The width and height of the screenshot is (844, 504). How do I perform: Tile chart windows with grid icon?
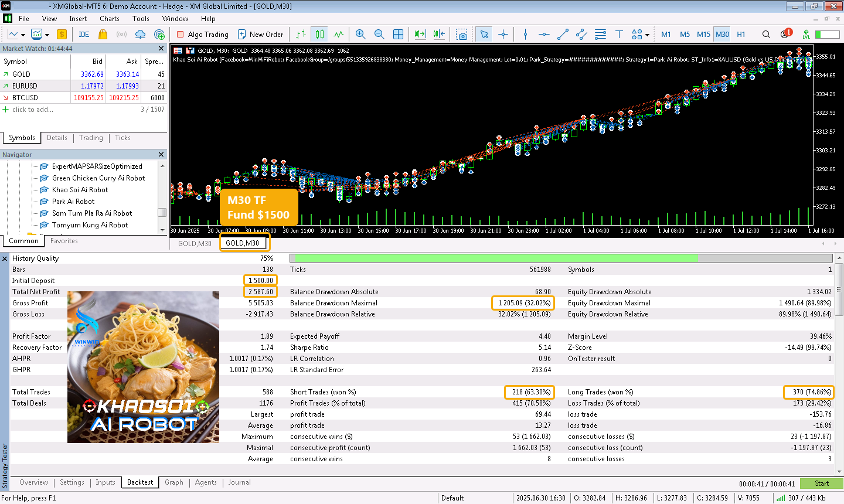[398, 35]
